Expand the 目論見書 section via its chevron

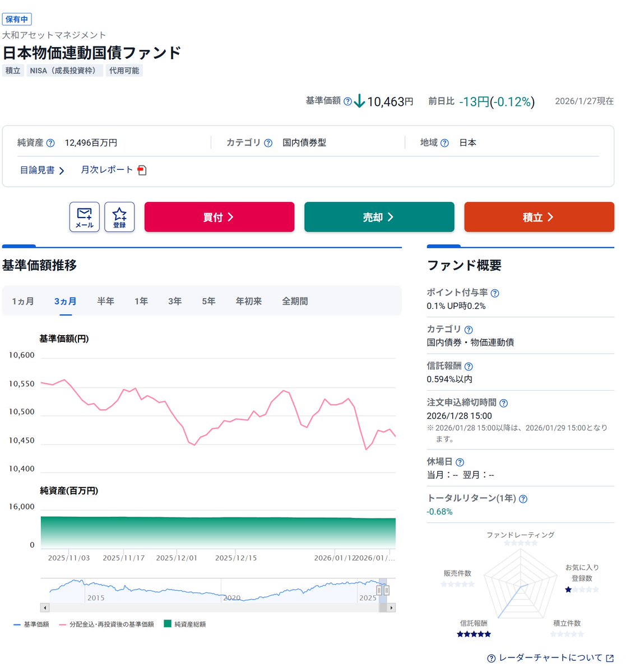click(x=62, y=170)
